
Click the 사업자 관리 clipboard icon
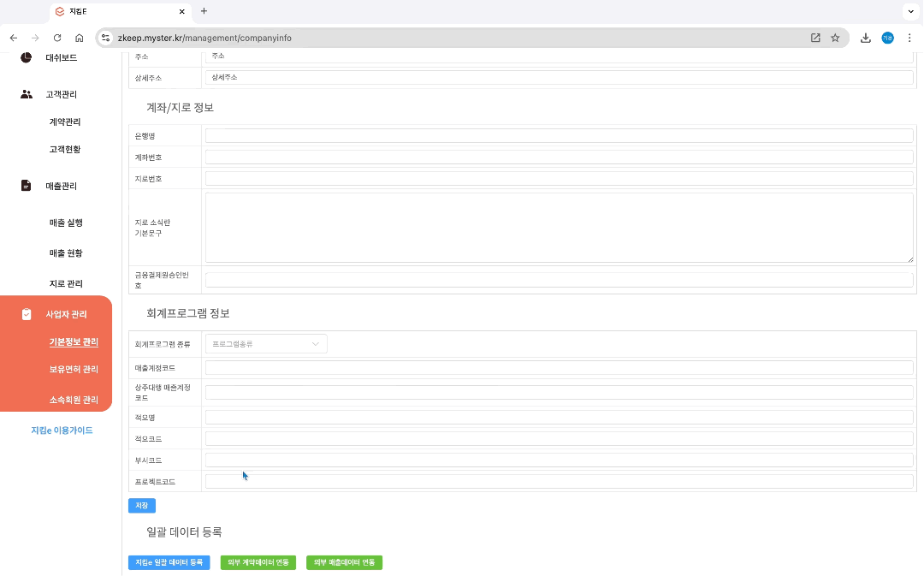click(26, 314)
